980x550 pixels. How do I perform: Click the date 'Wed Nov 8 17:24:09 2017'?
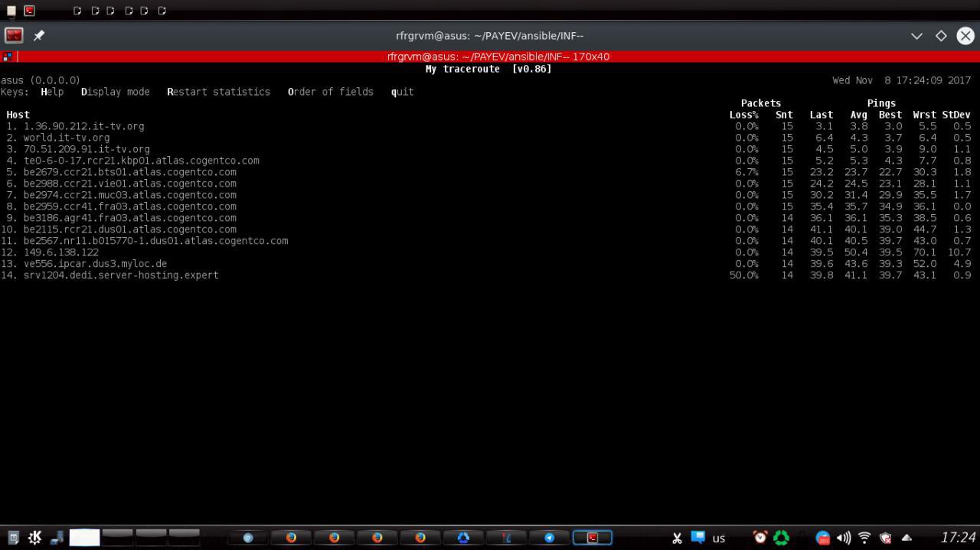902,80
